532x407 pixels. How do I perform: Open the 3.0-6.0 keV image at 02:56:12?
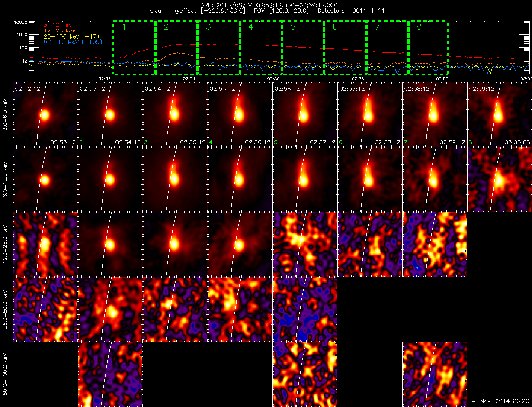[x=305, y=114]
